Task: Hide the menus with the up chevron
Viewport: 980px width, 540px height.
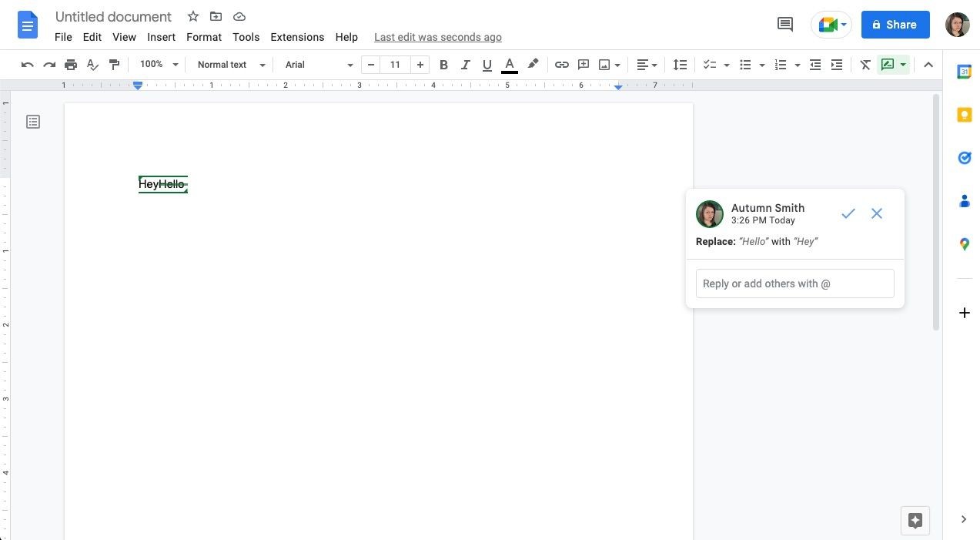Action: pyautogui.click(x=928, y=65)
